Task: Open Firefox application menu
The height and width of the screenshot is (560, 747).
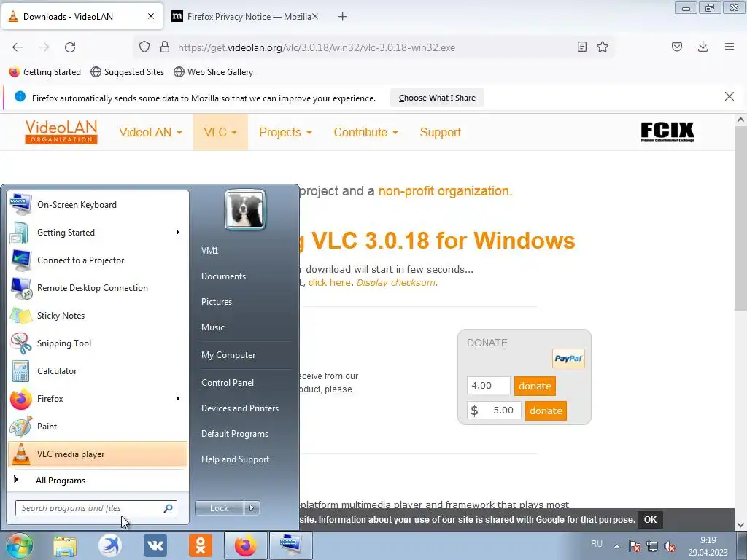Action: 729,47
